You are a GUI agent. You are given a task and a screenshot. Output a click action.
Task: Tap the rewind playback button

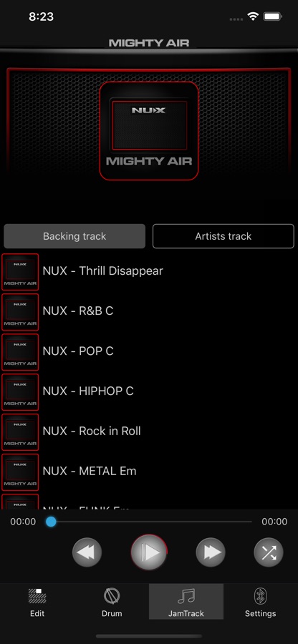tap(87, 552)
